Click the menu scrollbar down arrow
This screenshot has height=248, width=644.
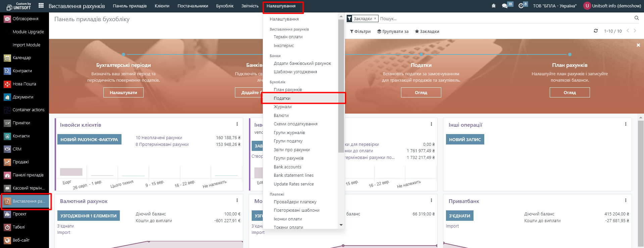(x=341, y=225)
